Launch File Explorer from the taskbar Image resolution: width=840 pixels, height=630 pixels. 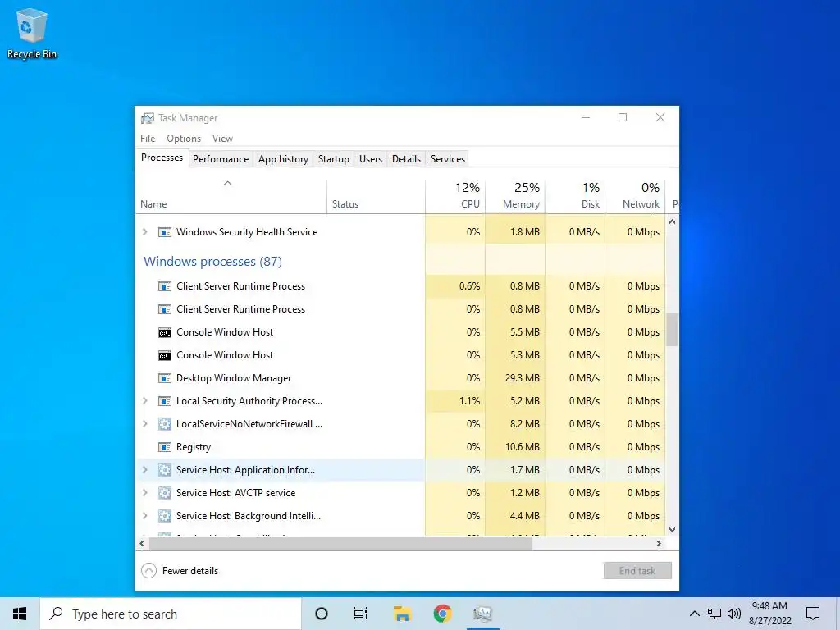(402, 614)
